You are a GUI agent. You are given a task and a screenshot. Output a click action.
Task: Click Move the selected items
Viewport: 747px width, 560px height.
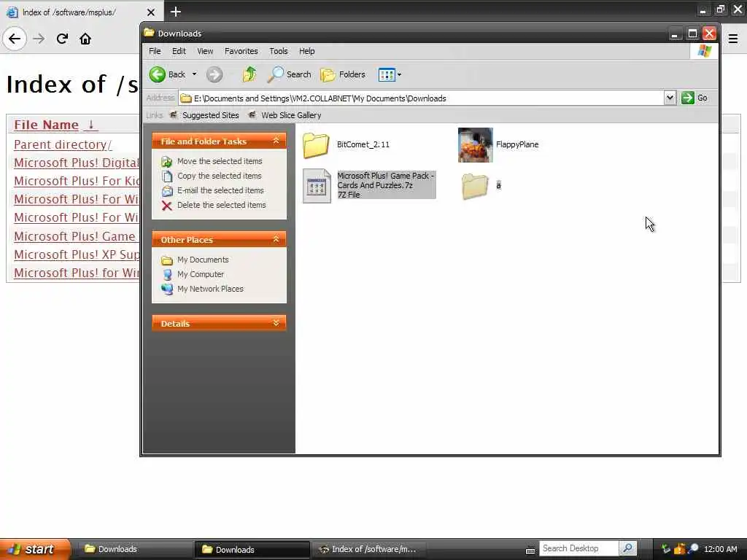(x=220, y=161)
